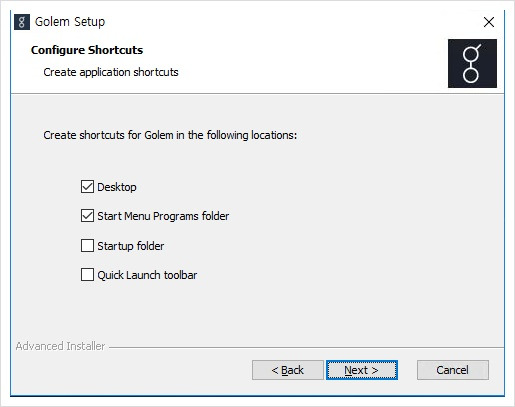The image size is (515, 407).
Task: Click the Configure Shortcuts heading
Action: (87, 50)
